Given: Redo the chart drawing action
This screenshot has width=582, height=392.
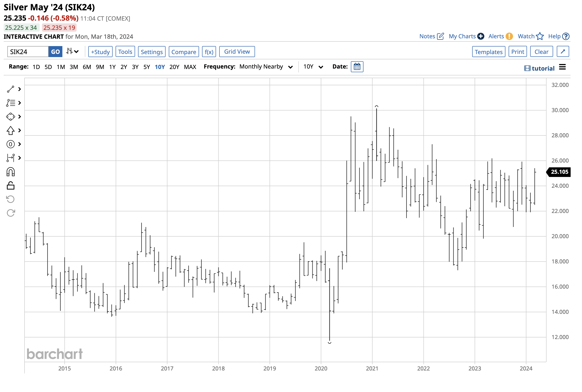Looking at the screenshot, I should pyautogui.click(x=11, y=213).
